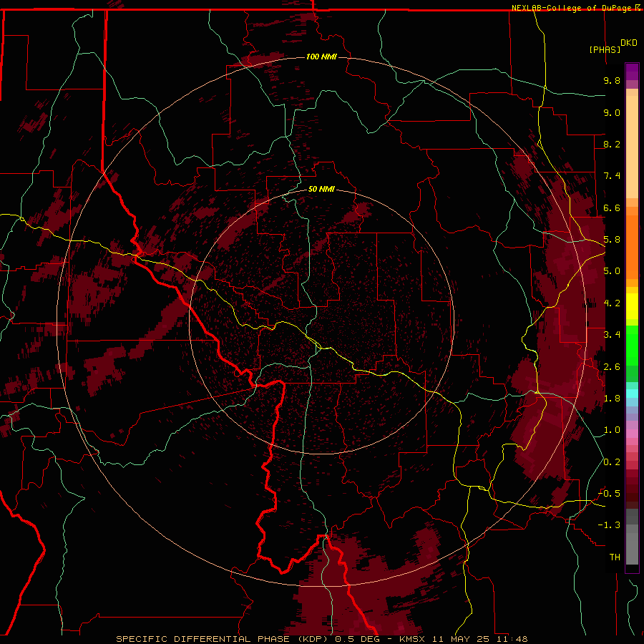Click the bright green swatch on the color bar
The width and height of the screenshot is (644, 644).
[x=632, y=345]
